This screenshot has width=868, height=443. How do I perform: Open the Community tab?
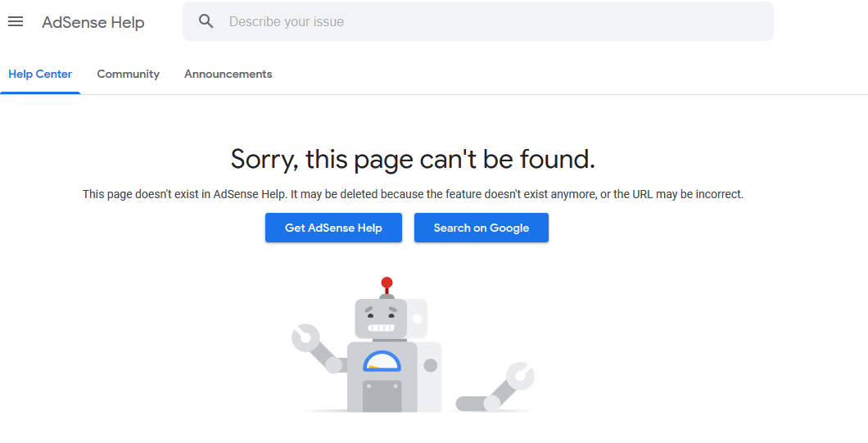point(128,74)
